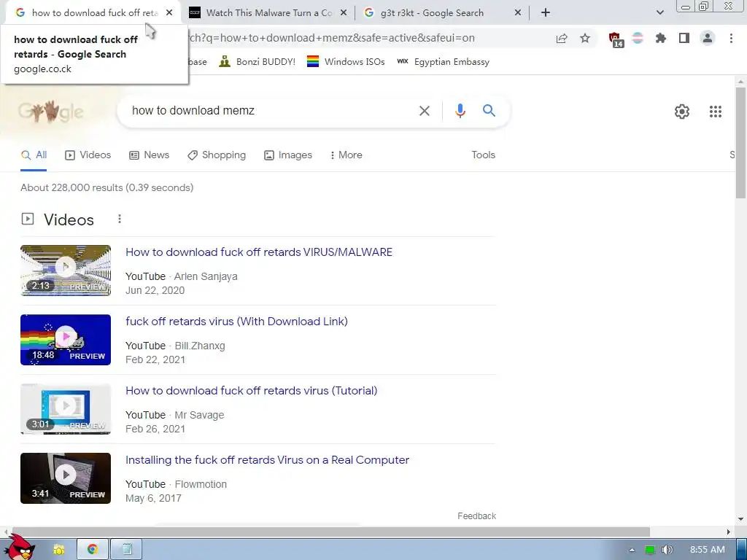
Task: Play the 3:41 video thumbnail preview
Action: point(66,478)
